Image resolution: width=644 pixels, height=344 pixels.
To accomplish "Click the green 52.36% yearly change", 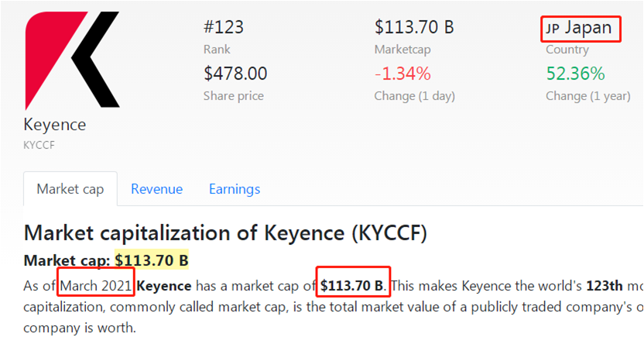I will [575, 74].
